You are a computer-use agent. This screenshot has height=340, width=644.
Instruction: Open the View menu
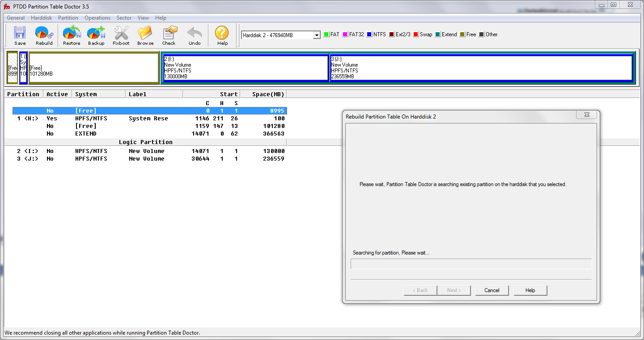(x=143, y=18)
